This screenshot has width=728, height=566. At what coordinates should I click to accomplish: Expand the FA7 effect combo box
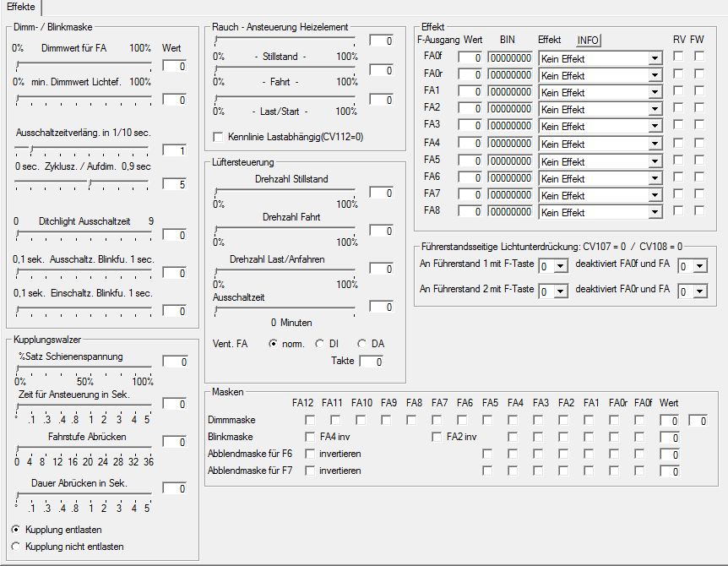(x=655, y=195)
